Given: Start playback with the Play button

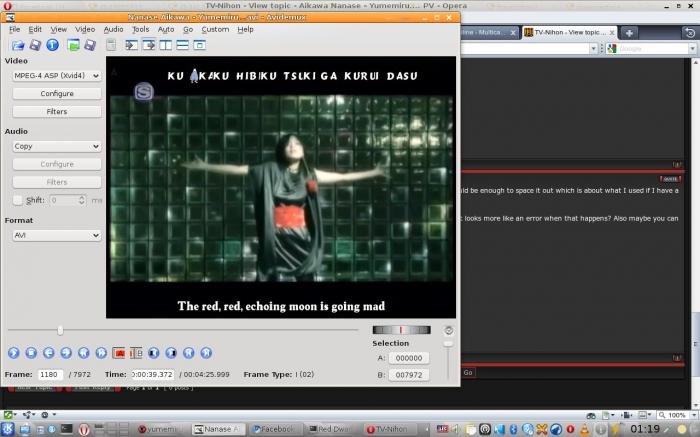Looking at the screenshot, I should coord(14,353).
